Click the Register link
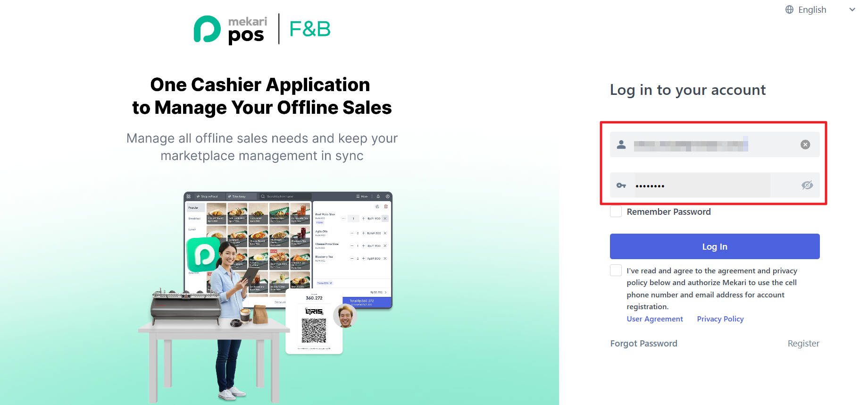This screenshot has height=405, width=868. click(803, 344)
